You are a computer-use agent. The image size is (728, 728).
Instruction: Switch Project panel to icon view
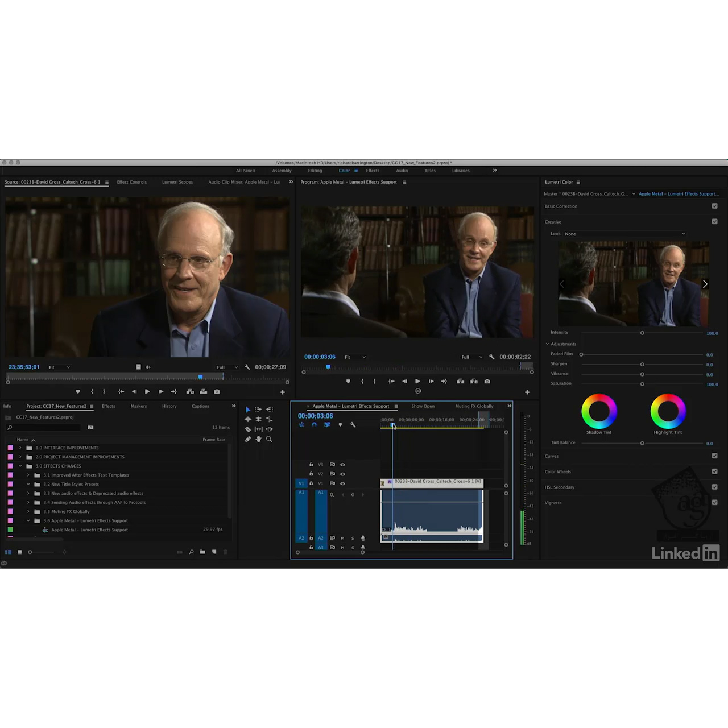click(20, 552)
